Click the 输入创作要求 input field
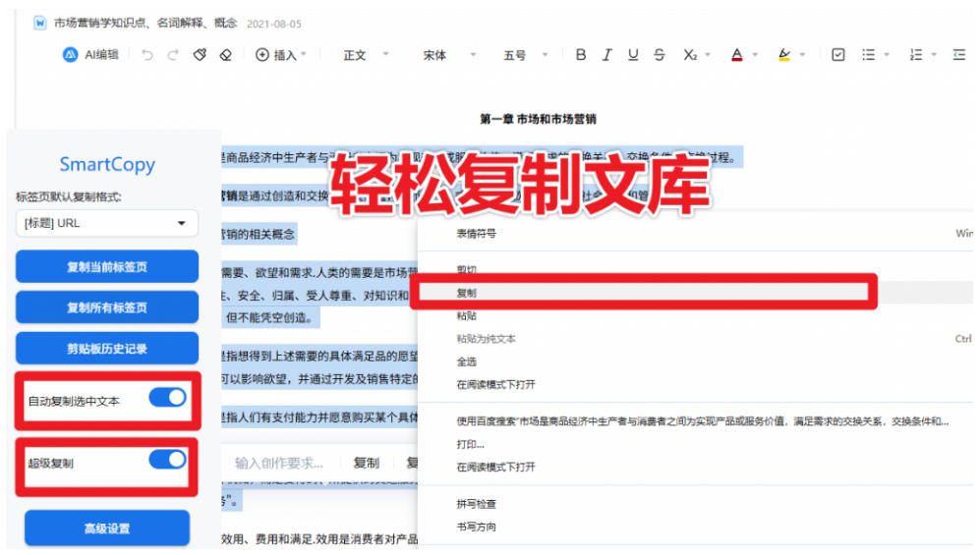The width and height of the screenshot is (980, 555). 279,464
